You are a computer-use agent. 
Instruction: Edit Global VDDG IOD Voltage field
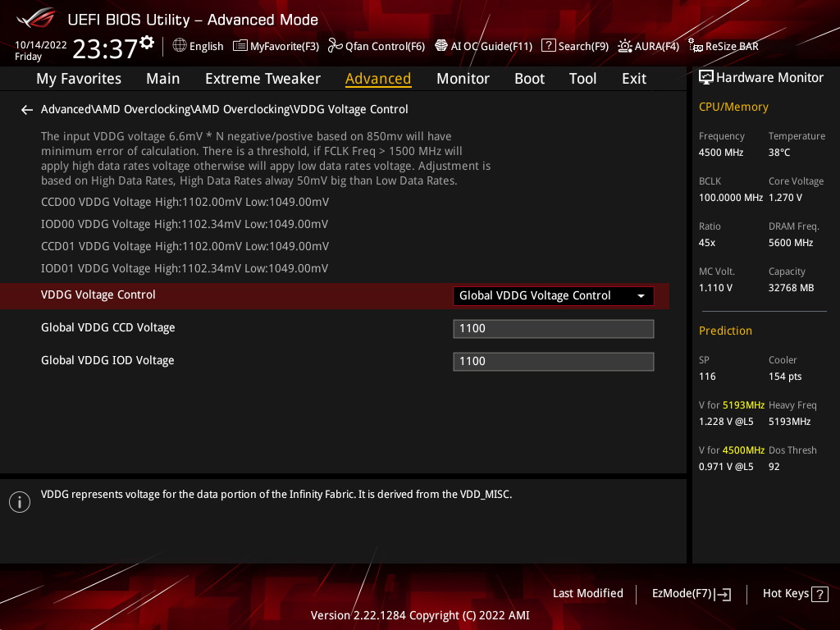click(x=554, y=362)
